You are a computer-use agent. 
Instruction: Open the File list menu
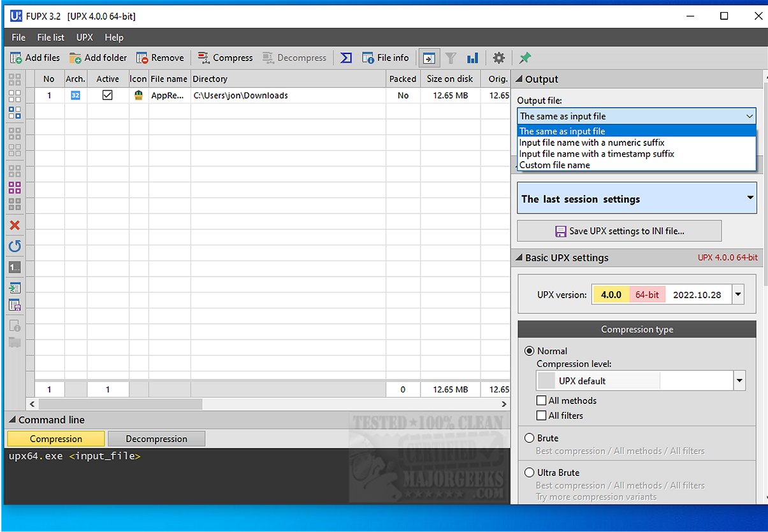pyautogui.click(x=50, y=38)
